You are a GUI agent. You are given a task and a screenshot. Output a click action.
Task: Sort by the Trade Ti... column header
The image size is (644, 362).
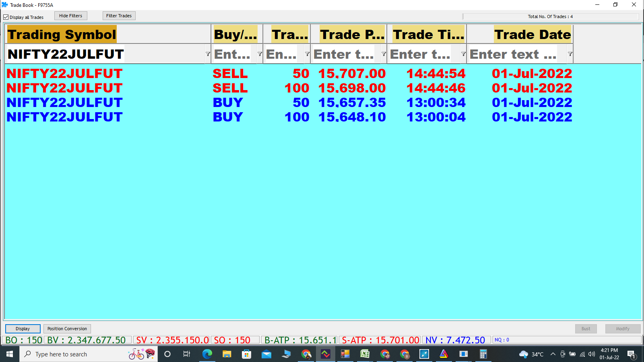pyautogui.click(x=427, y=34)
